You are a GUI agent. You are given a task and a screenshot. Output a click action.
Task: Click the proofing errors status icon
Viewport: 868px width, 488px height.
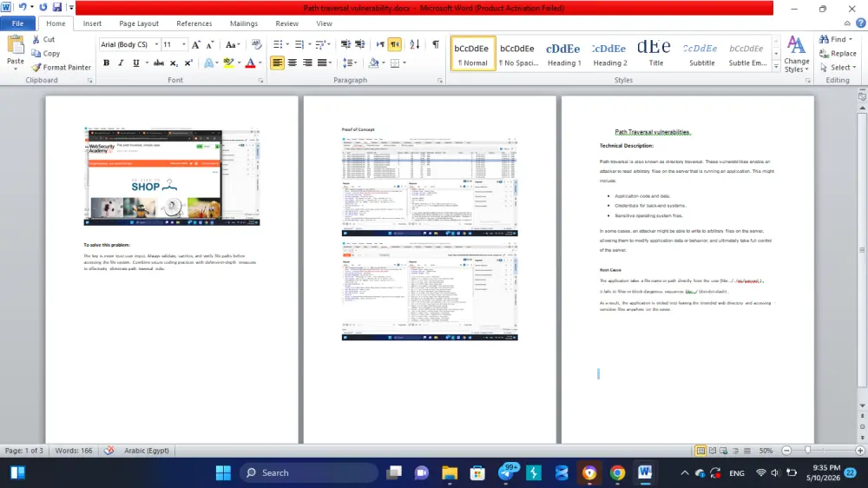click(x=109, y=451)
